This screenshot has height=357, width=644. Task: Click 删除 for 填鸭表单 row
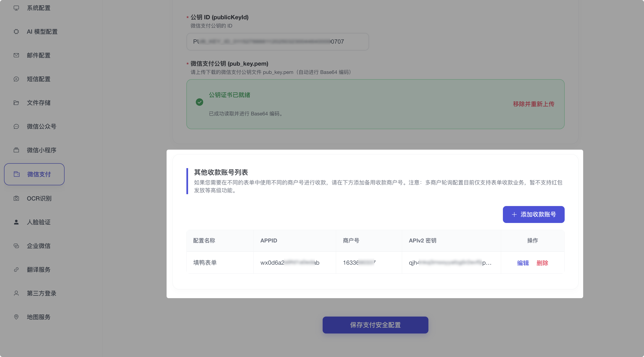click(542, 263)
